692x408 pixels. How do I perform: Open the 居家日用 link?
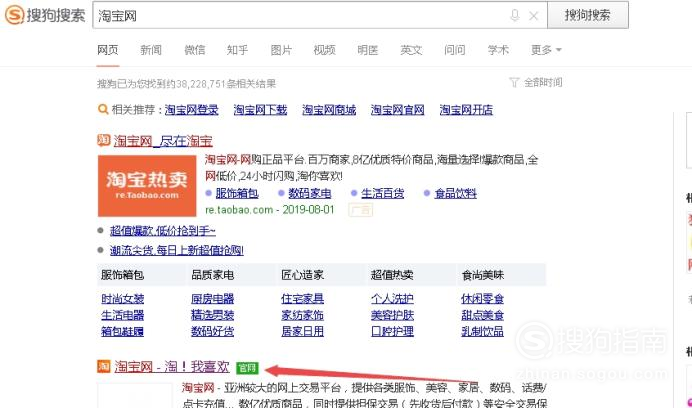point(303,331)
